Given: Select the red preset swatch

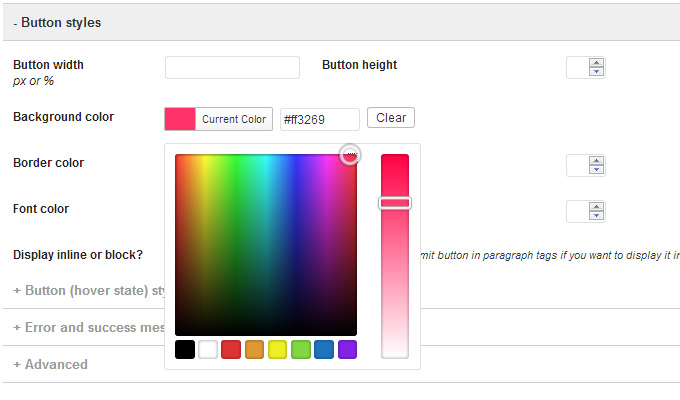Looking at the screenshot, I should tap(231, 349).
